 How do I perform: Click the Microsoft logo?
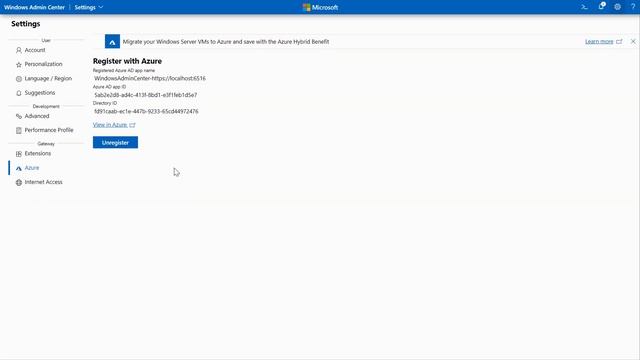[320, 7]
